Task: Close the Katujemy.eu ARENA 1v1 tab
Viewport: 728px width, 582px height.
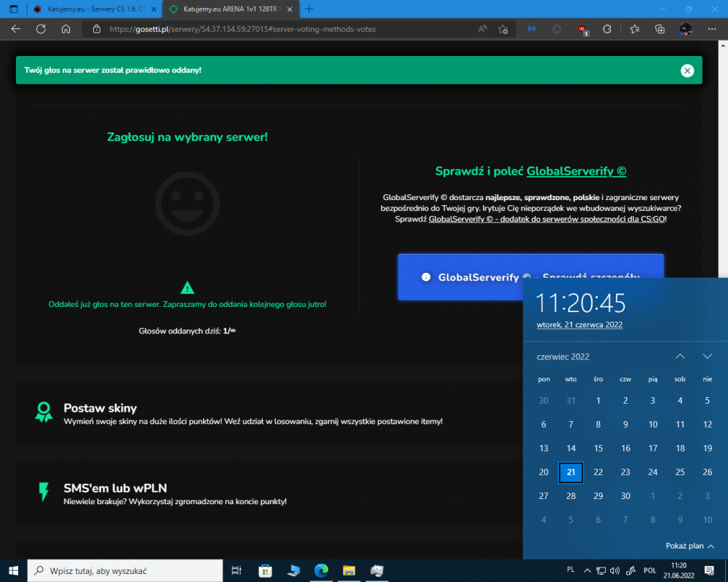Action: pos(290,9)
